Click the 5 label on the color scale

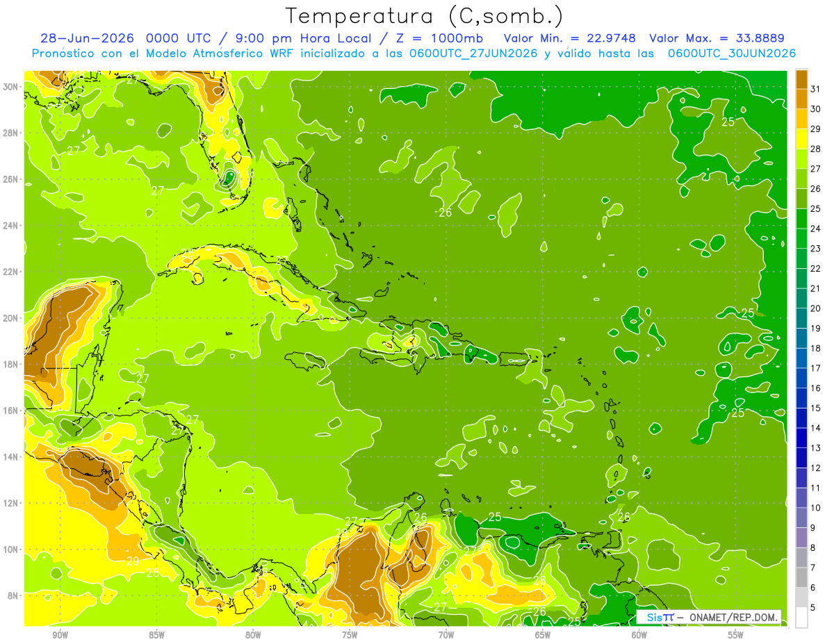tap(813, 608)
